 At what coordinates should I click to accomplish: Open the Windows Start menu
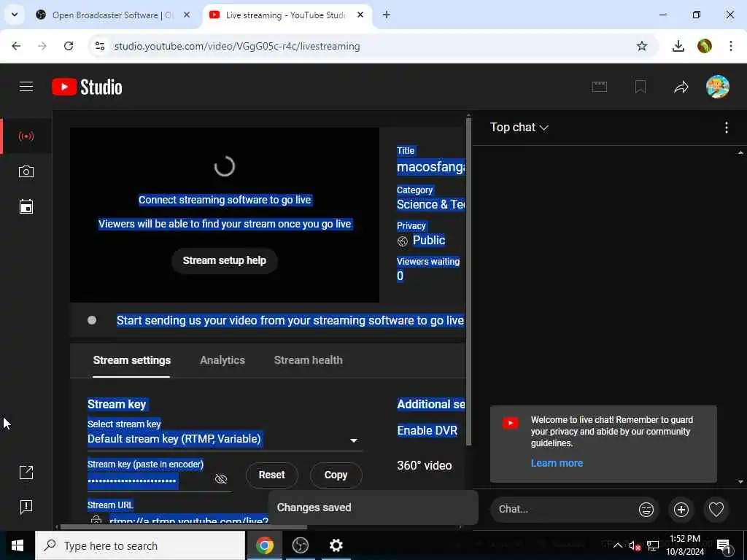pos(18,545)
